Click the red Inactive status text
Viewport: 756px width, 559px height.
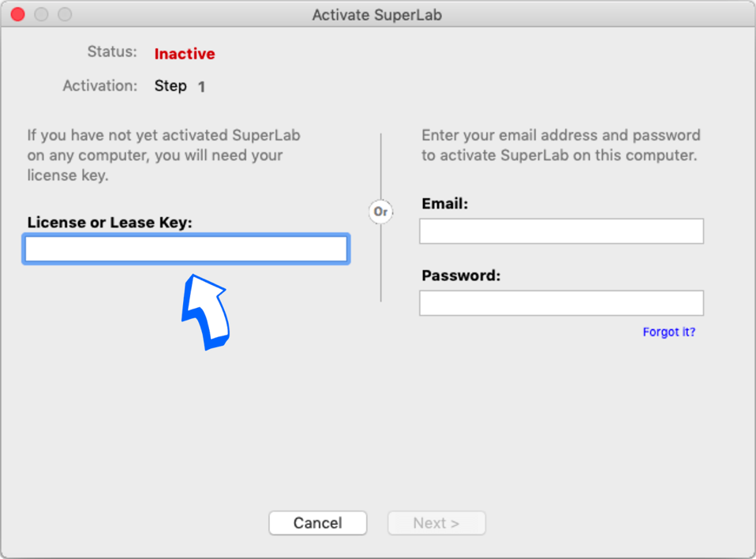[185, 54]
